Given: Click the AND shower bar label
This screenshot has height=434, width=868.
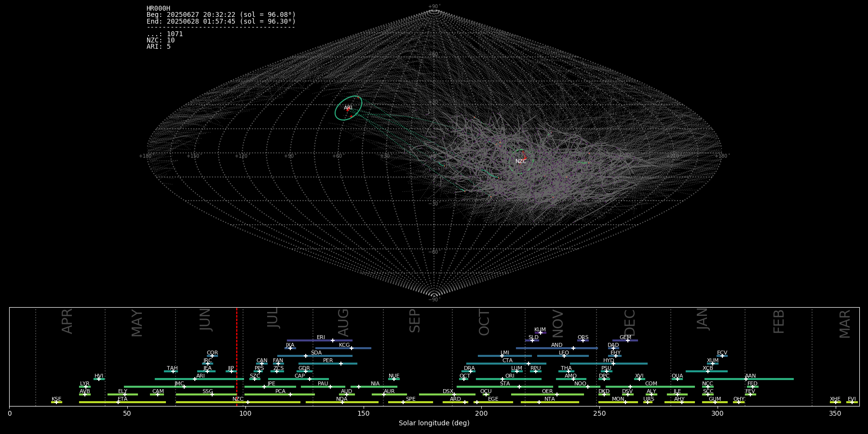Looking at the screenshot, I should [557, 345].
